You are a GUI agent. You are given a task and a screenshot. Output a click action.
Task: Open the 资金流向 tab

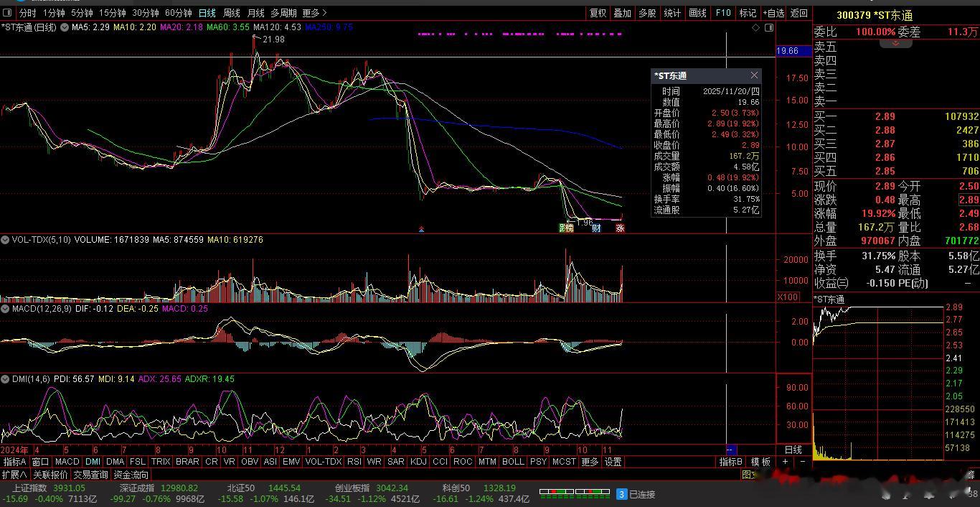pos(131,475)
